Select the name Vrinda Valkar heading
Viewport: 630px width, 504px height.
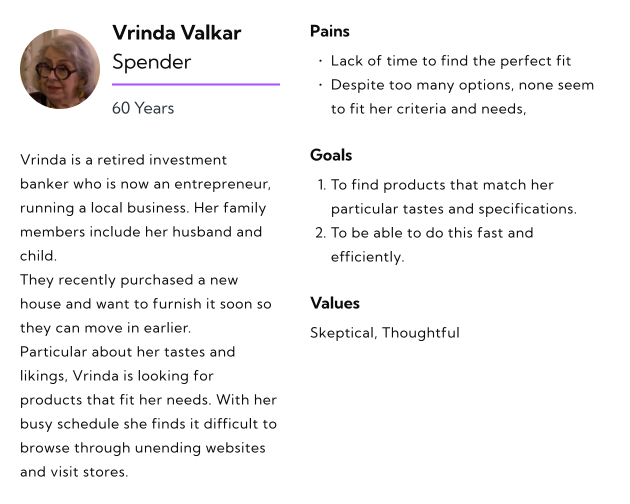point(176,33)
